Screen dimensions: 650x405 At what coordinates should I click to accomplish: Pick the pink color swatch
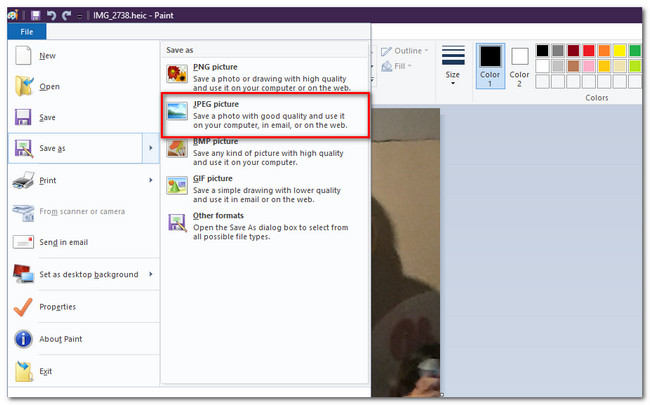pyautogui.click(x=589, y=66)
